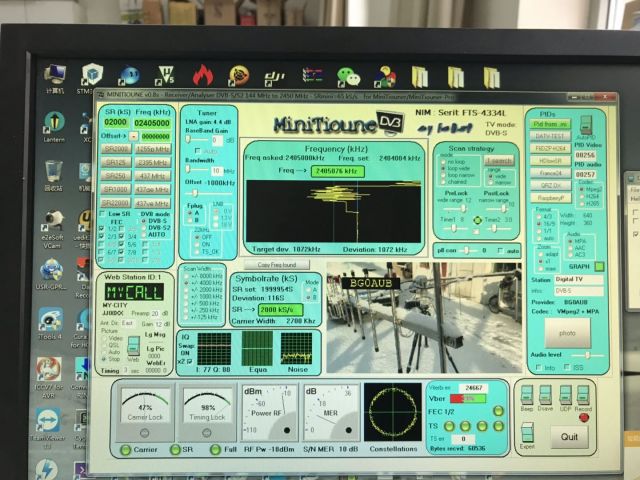Screen dimensions: 640x480
Task: Flip the Record switch
Action: point(583,395)
